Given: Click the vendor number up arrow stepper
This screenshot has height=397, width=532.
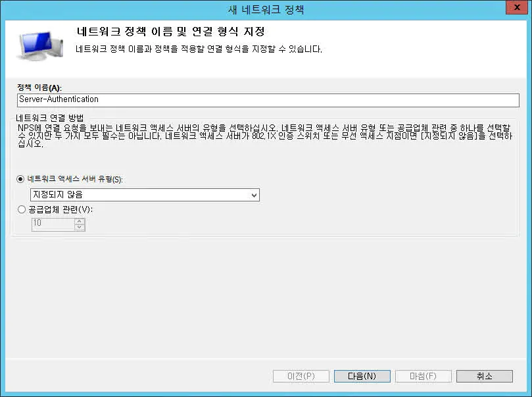Looking at the screenshot, I should (79, 221).
